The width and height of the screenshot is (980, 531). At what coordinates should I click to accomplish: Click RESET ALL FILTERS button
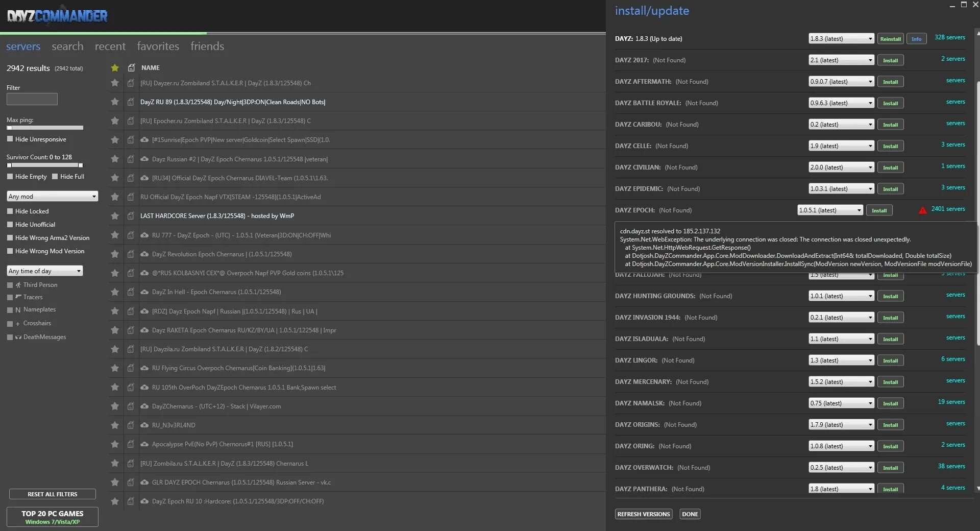[x=53, y=494]
